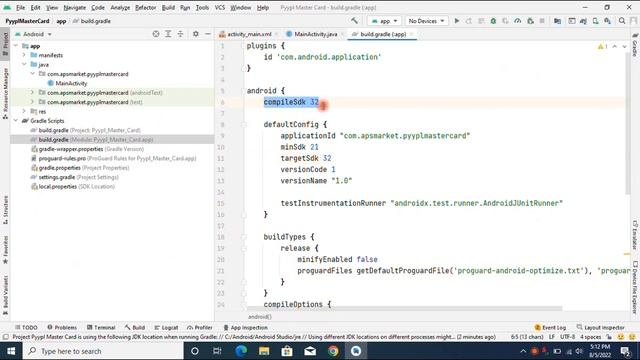Click the Collapse All icon in Project panel

coord(180,34)
